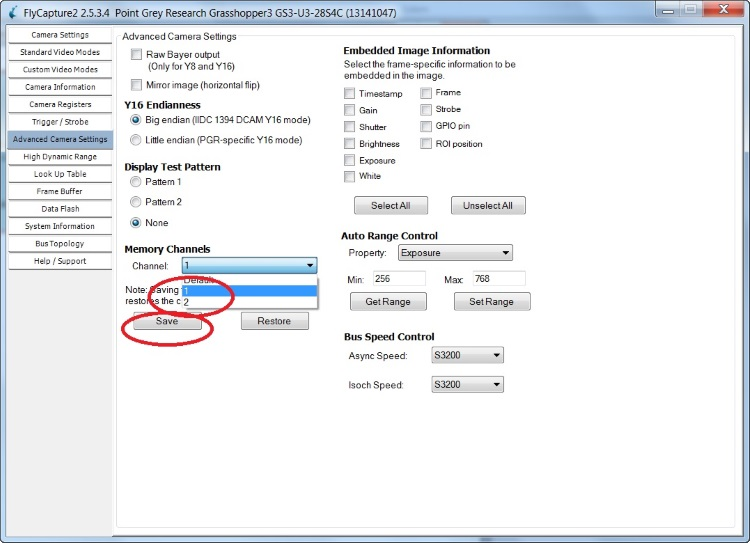This screenshot has height=543, width=750.
Task: Open Auto Range Property dropdown
Action: pyautogui.click(x=455, y=253)
